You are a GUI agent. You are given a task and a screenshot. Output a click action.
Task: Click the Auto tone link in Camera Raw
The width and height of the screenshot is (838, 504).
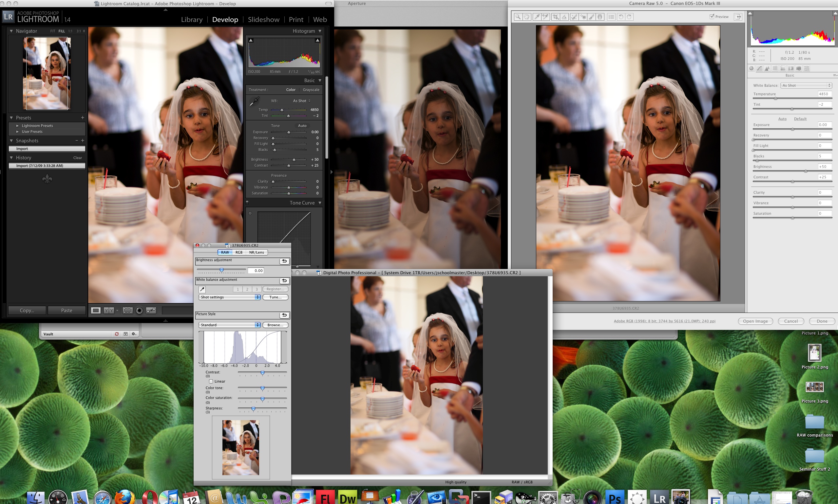tap(782, 119)
